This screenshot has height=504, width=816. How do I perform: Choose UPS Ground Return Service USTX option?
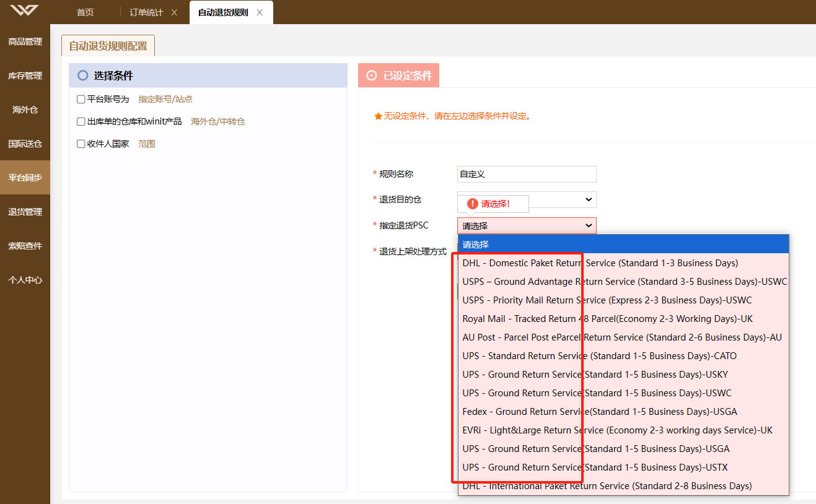click(623, 467)
